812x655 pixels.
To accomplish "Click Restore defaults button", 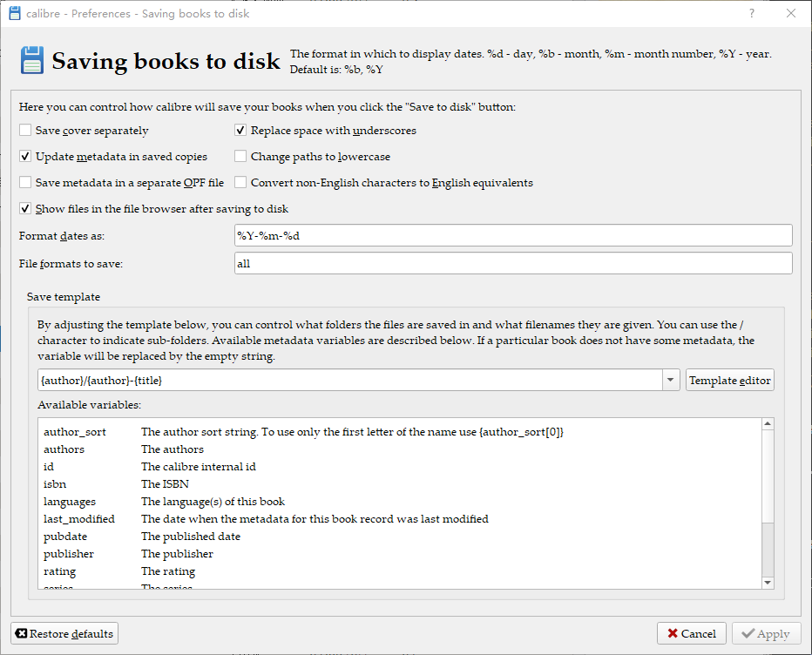I will click(x=64, y=633).
